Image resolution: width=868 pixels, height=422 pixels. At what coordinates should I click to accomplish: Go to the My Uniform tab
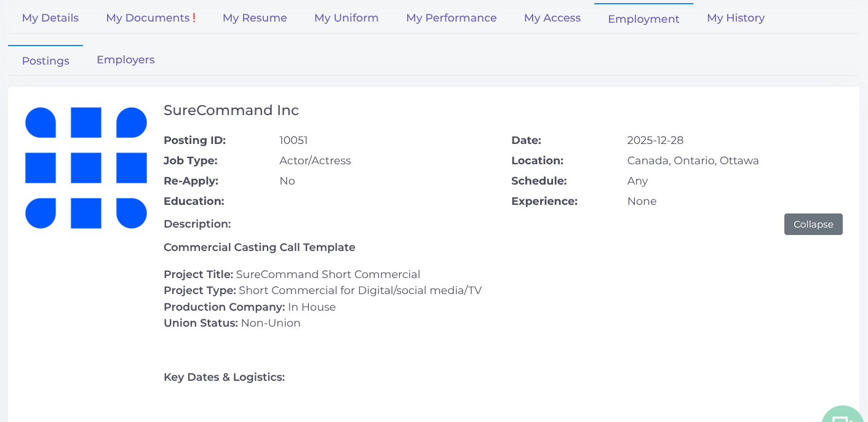point(346,18)
